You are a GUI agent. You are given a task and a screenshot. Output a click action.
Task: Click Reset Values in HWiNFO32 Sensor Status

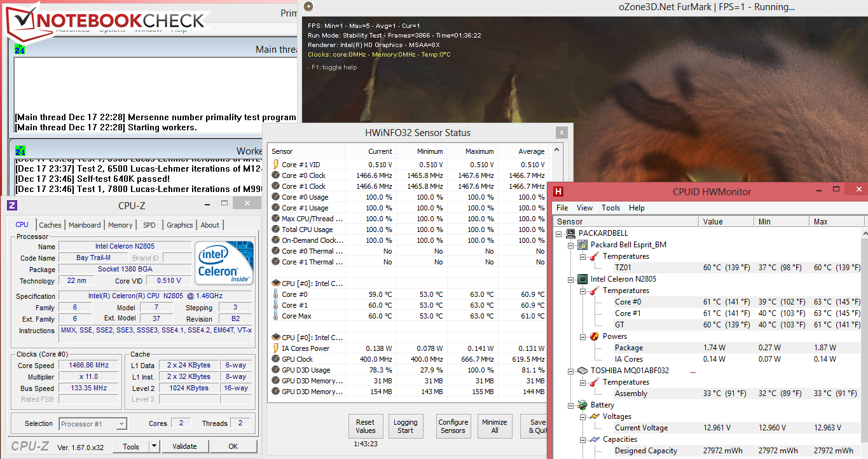pyautogui.click(x=365, y=426)
